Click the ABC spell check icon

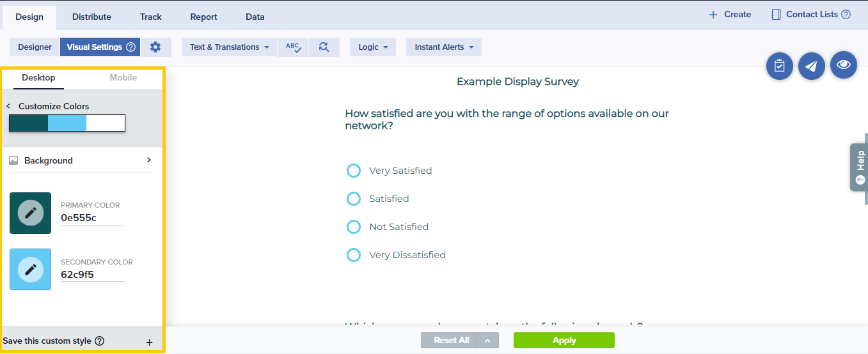point(293,47)
